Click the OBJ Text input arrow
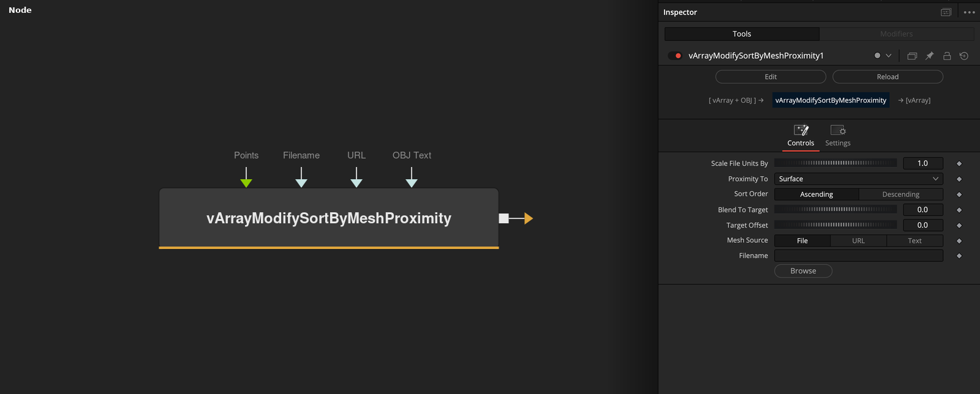Viewport: 980px width, 394px height. 412,182
